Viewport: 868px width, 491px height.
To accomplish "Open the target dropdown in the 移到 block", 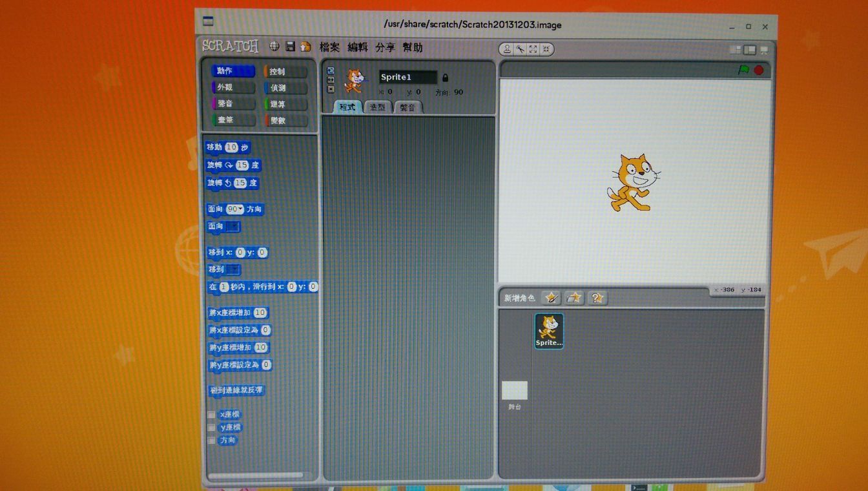I will coord(233,269).
